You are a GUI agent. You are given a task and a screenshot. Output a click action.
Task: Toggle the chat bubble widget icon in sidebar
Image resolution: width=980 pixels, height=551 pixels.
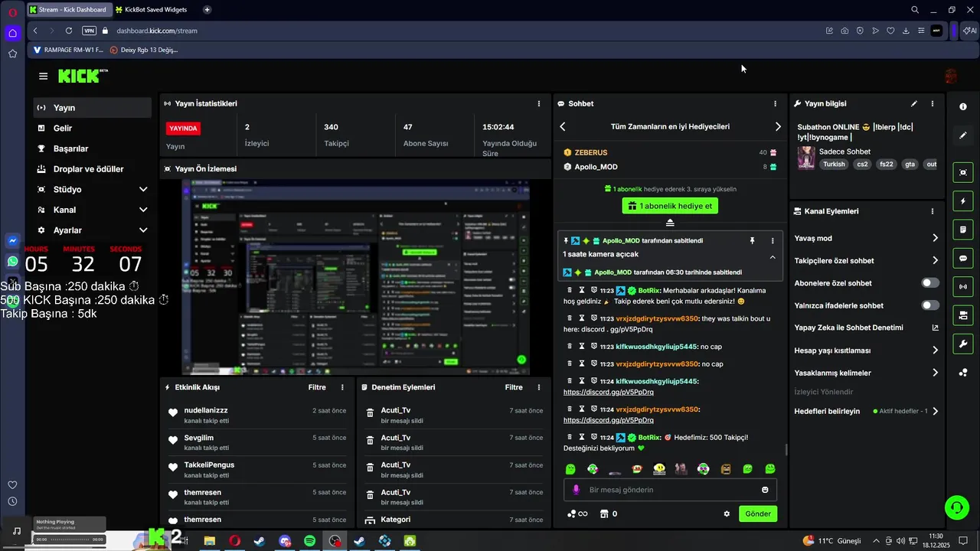point(963,259)
